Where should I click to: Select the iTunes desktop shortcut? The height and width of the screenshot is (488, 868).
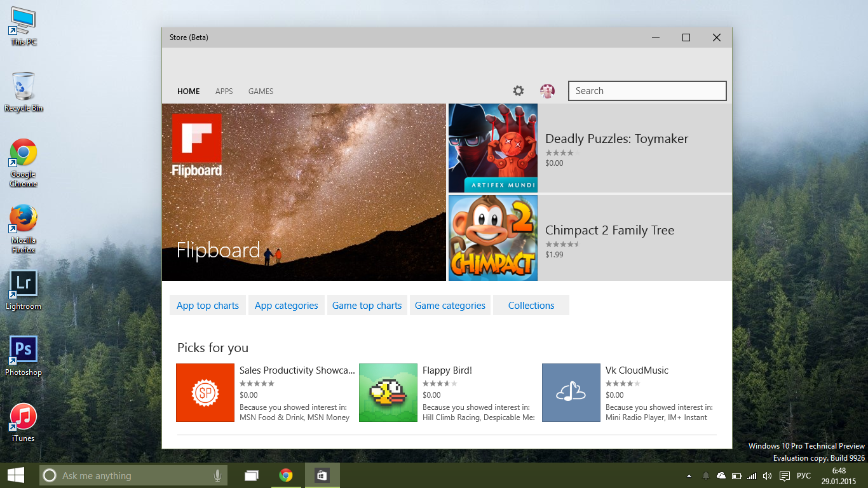coord(24,423)
